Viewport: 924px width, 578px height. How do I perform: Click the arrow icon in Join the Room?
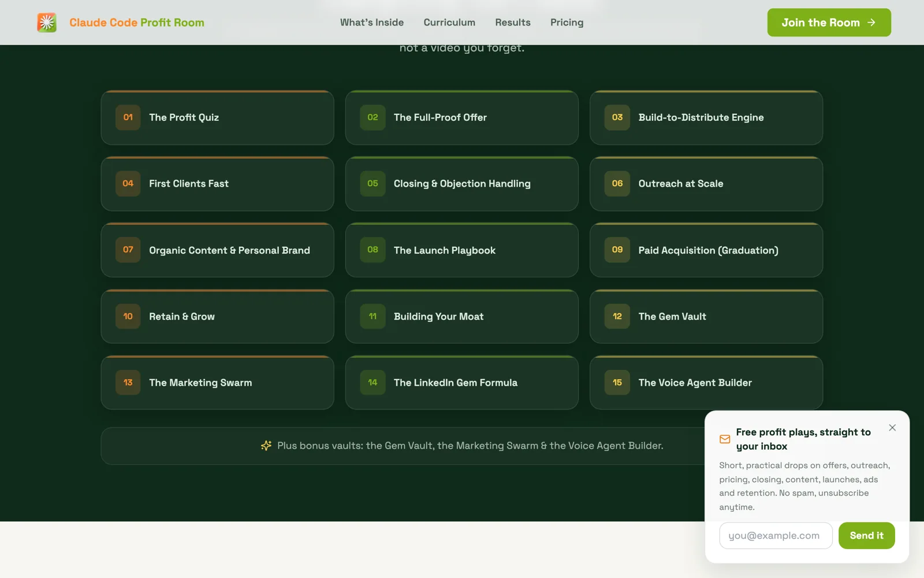(x=871, y=23)
